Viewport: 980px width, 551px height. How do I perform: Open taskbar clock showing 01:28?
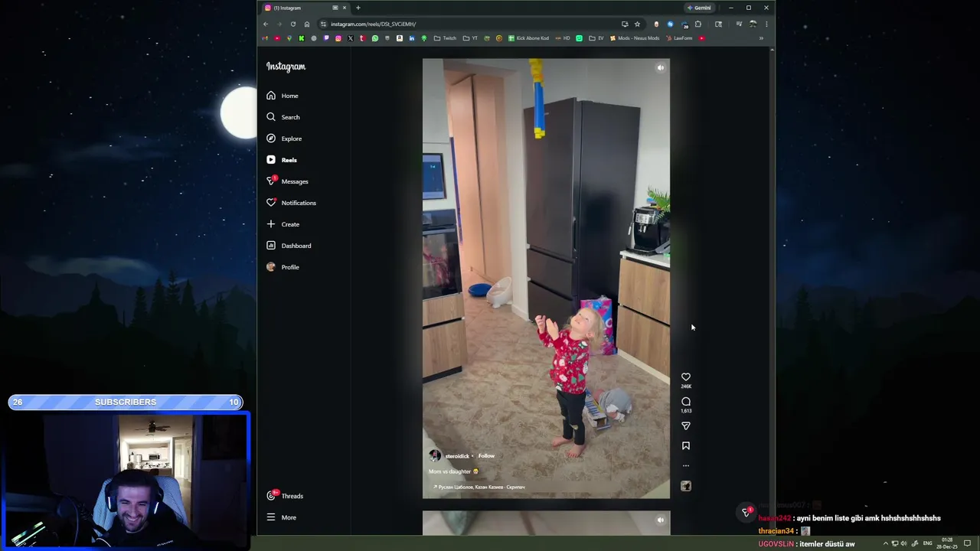(x=947, y=543)
